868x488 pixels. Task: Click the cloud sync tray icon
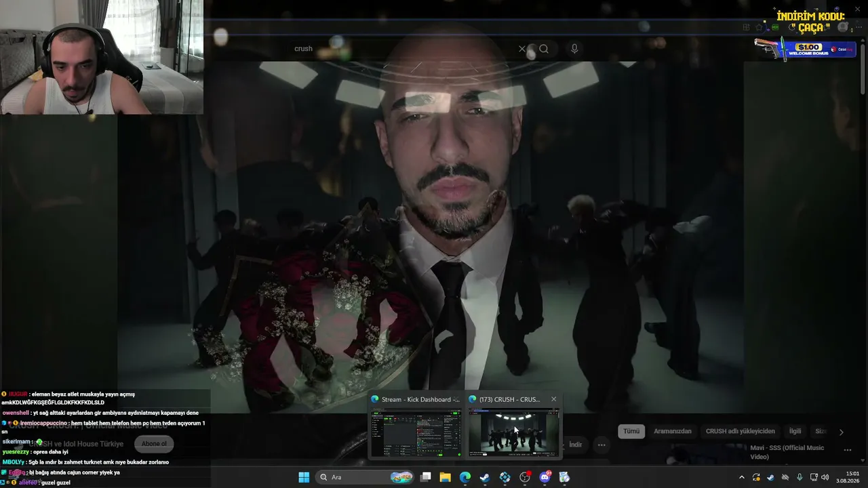point(785,477)
